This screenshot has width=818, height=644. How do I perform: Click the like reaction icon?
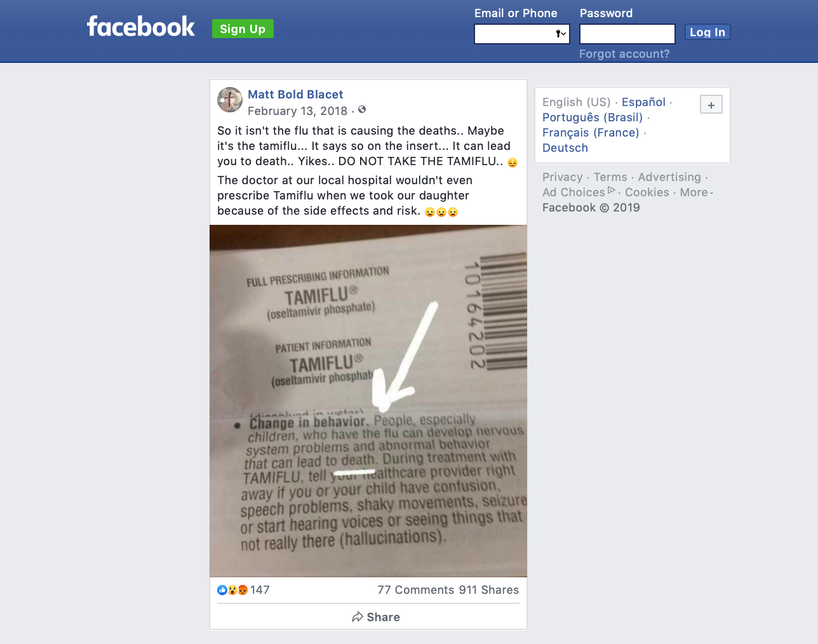[x=222, y=590]
